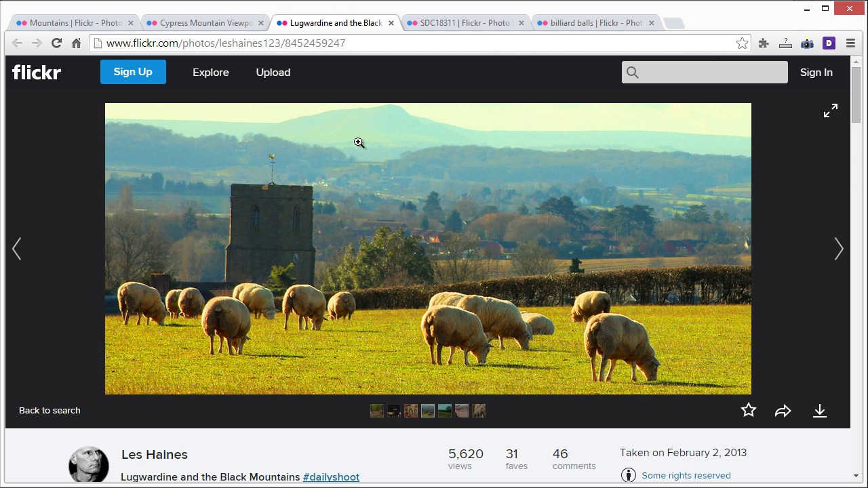The height and width of the screenshot is (488, 868).
Task: Open the third filmstrip thumbnail
Action: [410, 410]
